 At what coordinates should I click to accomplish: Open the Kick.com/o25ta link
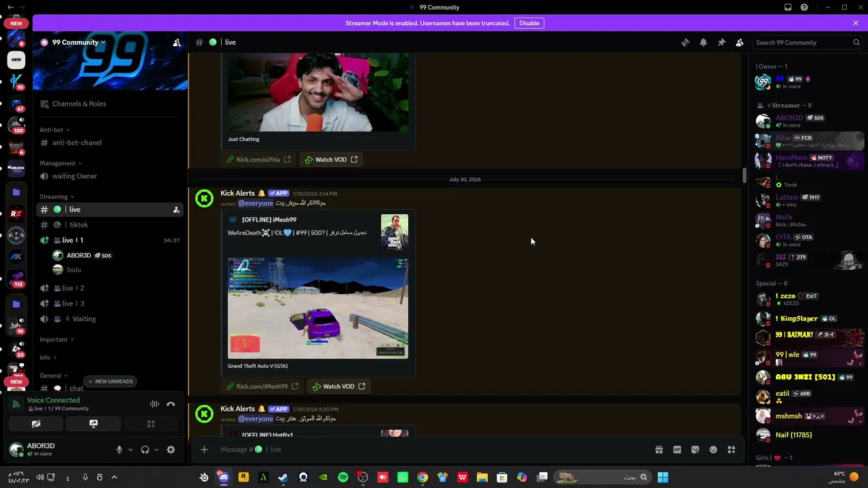pos(258,159)
